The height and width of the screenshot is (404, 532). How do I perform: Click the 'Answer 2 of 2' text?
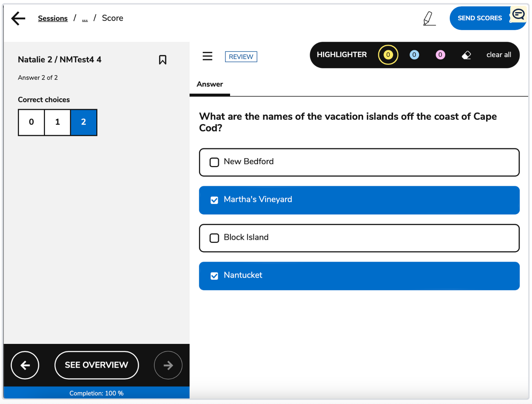[x=38, y=78]
